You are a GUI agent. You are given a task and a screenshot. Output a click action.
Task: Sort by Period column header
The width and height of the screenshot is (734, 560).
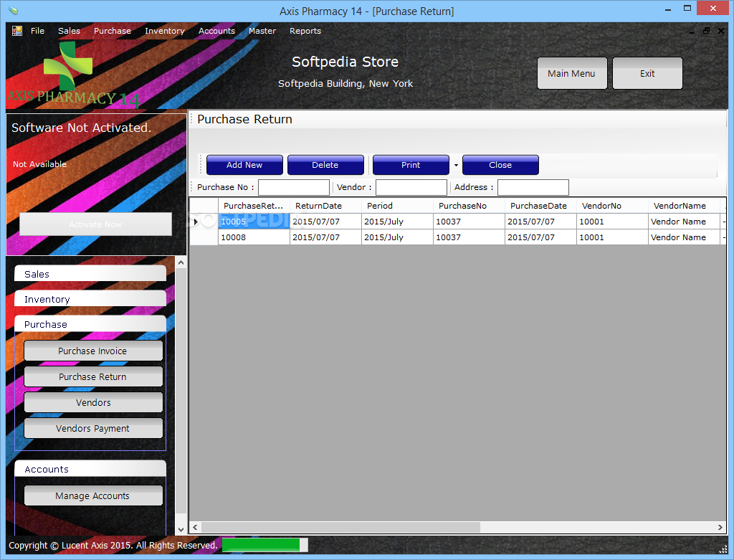(x=397, y=206)
